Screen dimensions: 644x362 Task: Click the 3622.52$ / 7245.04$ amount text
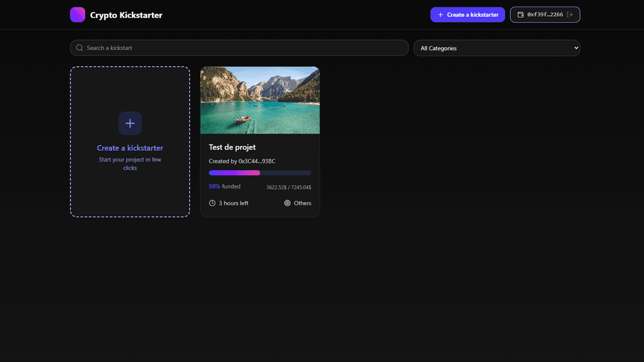pyautogui.click(x=289, y=187)
